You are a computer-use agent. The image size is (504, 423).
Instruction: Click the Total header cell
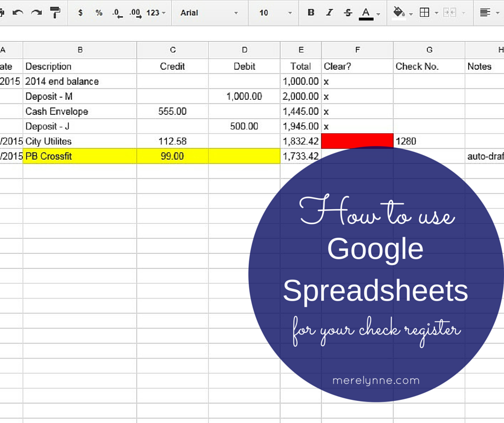tap(301, 67)
